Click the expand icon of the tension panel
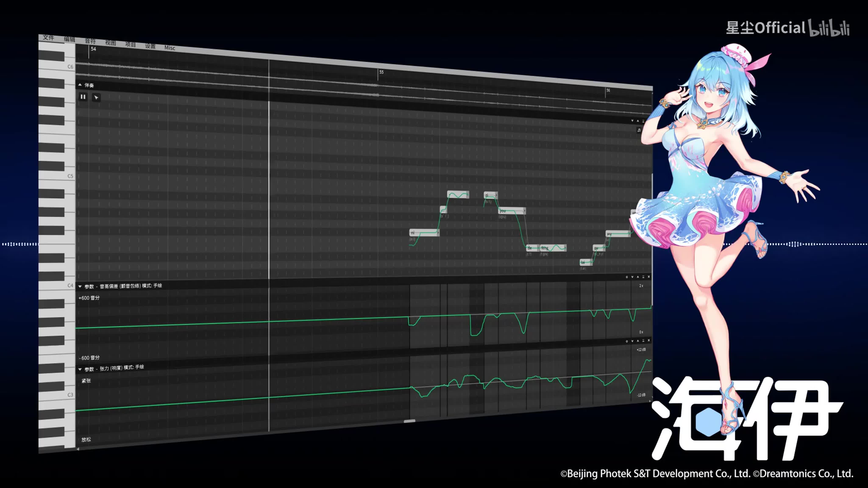868x488 pixels. [x=643, y=341]
